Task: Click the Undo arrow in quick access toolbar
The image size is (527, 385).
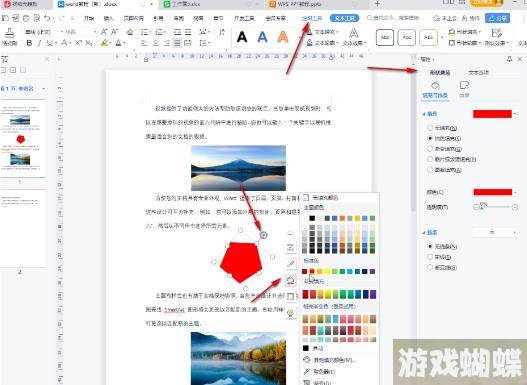Action: (47, 18)
